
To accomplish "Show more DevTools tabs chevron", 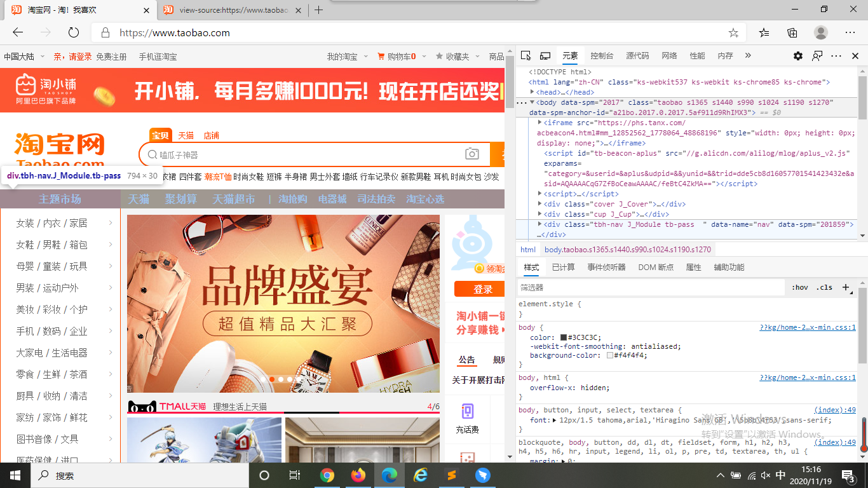I will pos(748,56).
